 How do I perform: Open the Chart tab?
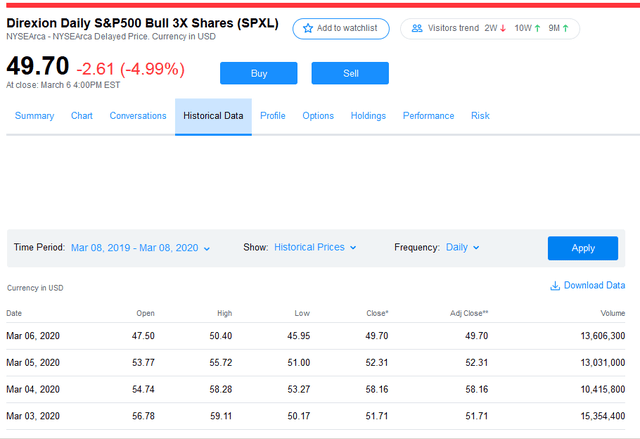(x=82, y=116)
